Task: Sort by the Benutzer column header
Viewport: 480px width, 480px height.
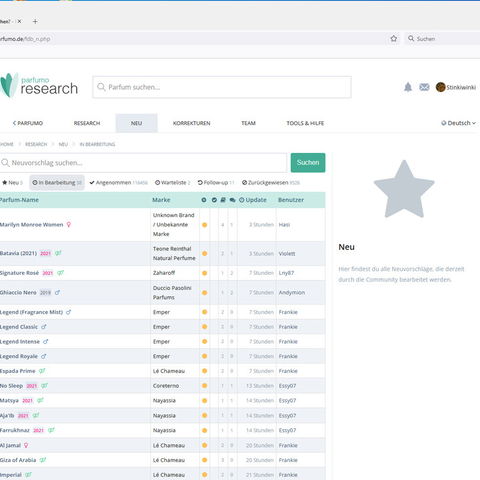Action: click(x=291, y=200)
